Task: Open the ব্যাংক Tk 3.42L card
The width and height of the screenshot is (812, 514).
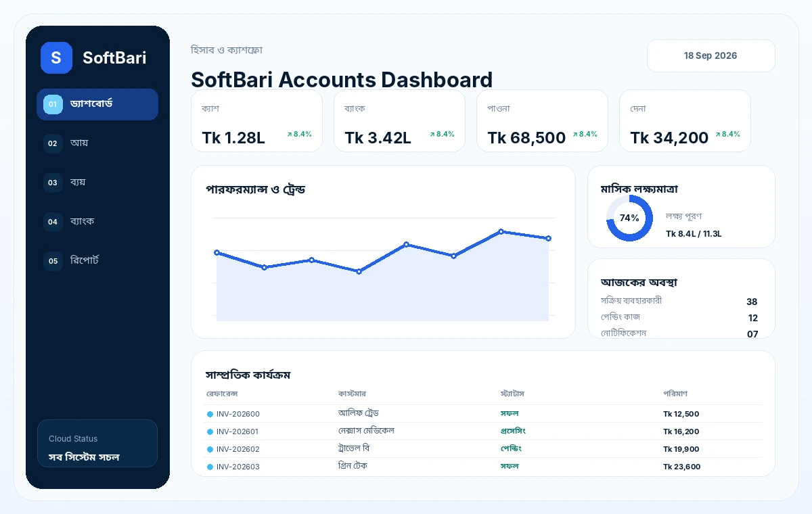Action: [399, 121]
